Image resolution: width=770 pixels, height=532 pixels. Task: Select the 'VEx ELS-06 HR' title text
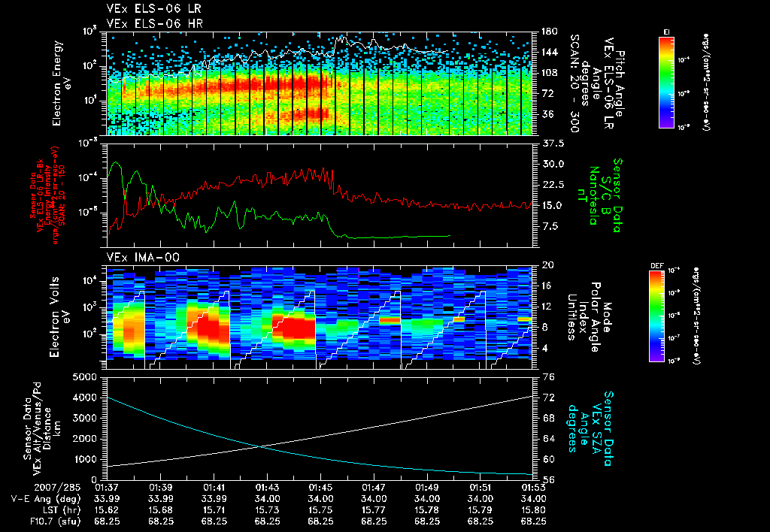pyautogui.click(x=154, y=23)
